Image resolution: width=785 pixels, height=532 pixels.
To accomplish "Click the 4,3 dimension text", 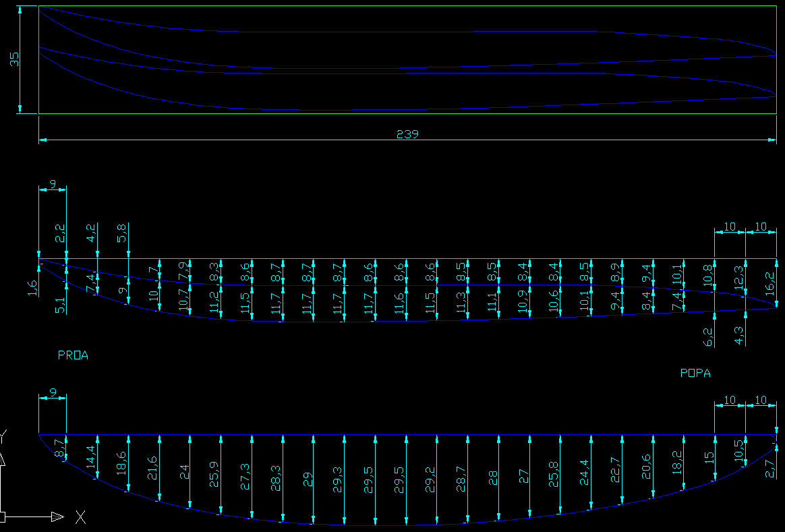I will (x=739, y=336).
